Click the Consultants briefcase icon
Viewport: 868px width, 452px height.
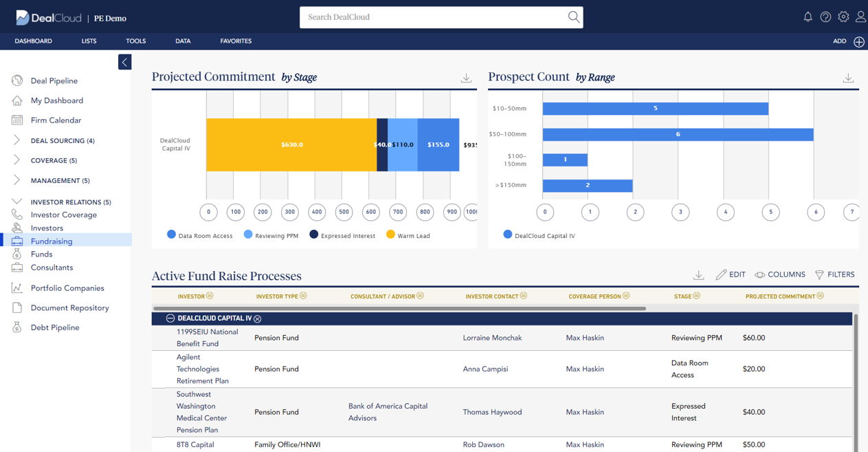coord(17,267)
